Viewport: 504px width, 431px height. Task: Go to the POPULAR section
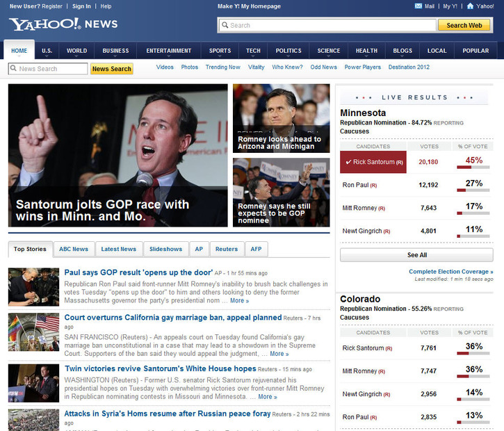click(x=475, y=51)
